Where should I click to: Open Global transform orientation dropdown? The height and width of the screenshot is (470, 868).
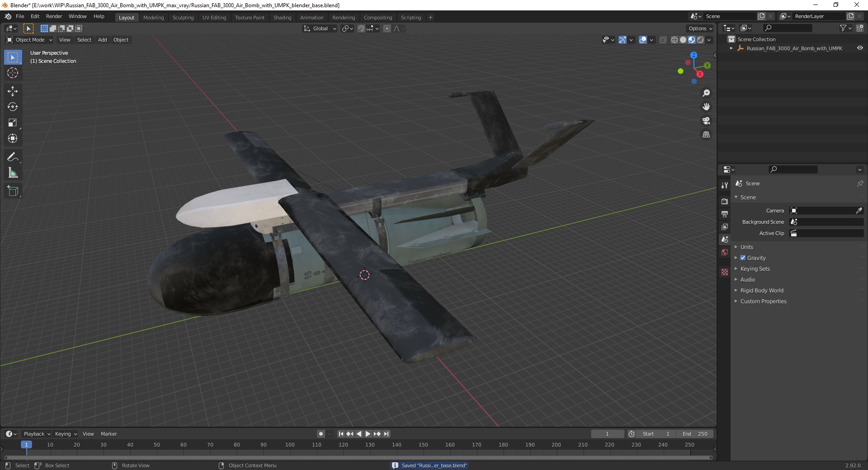(320, 28)
